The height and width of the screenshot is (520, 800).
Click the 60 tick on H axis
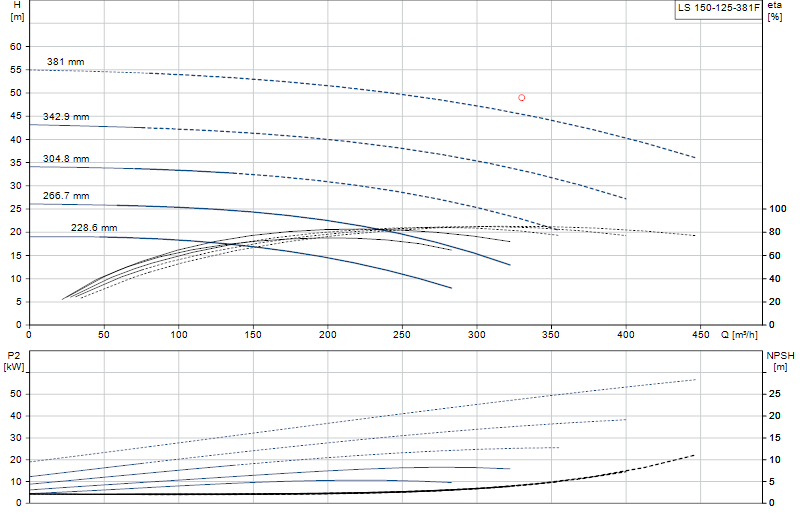pyautogui.click(x=16, y=46)
